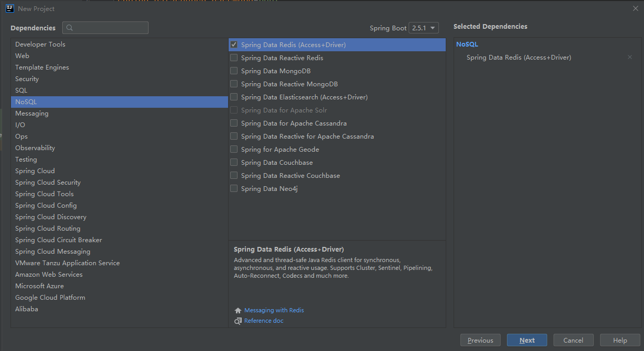Click the reference doc icon
644x351 pixels.
tap(238, 321)
